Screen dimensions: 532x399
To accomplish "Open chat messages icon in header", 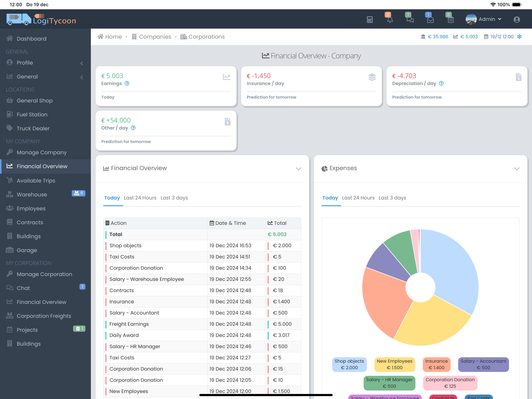I will 410,20.
